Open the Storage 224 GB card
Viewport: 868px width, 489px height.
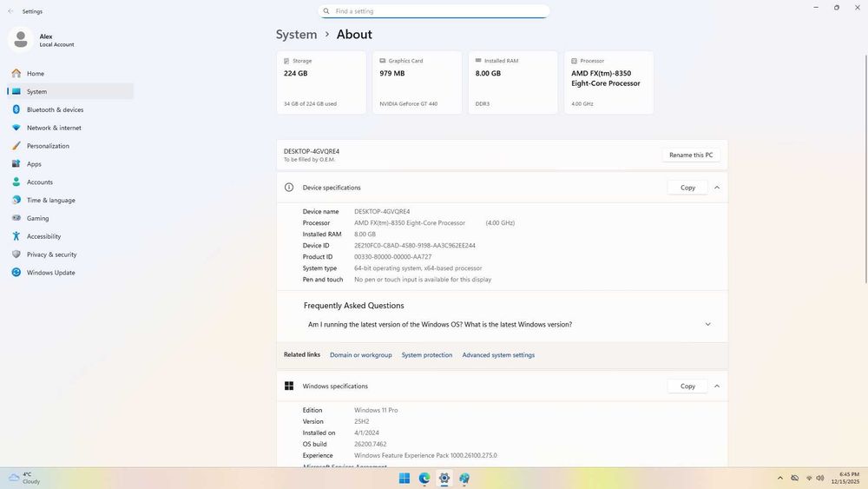[321, 83]
